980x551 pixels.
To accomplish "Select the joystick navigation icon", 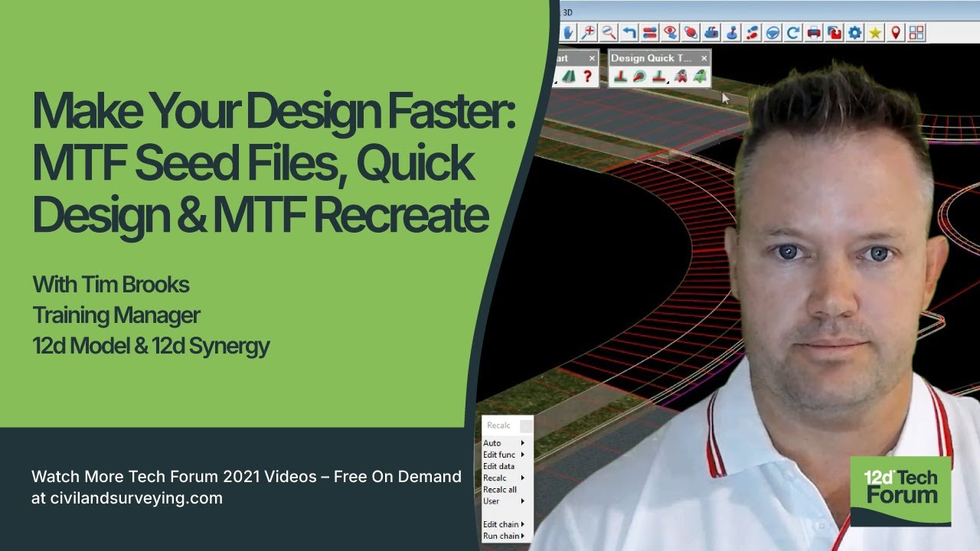I will point(733,32).
